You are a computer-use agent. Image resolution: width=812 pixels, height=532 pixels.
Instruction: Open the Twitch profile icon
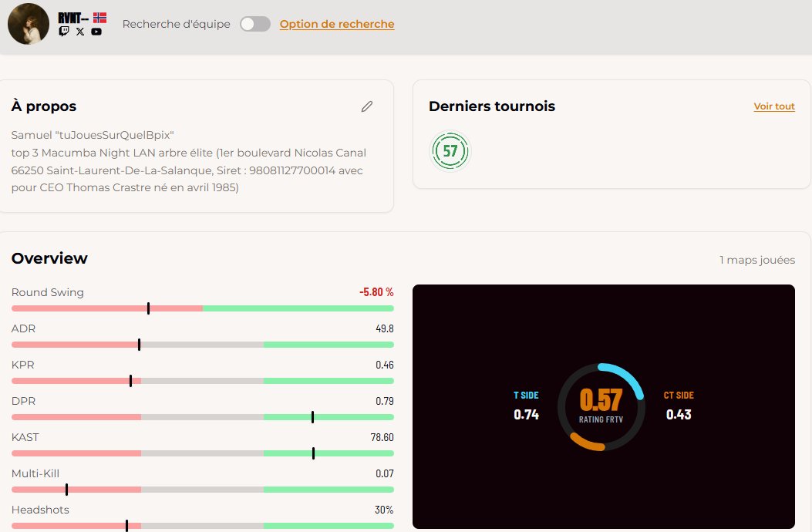point(64,31)
